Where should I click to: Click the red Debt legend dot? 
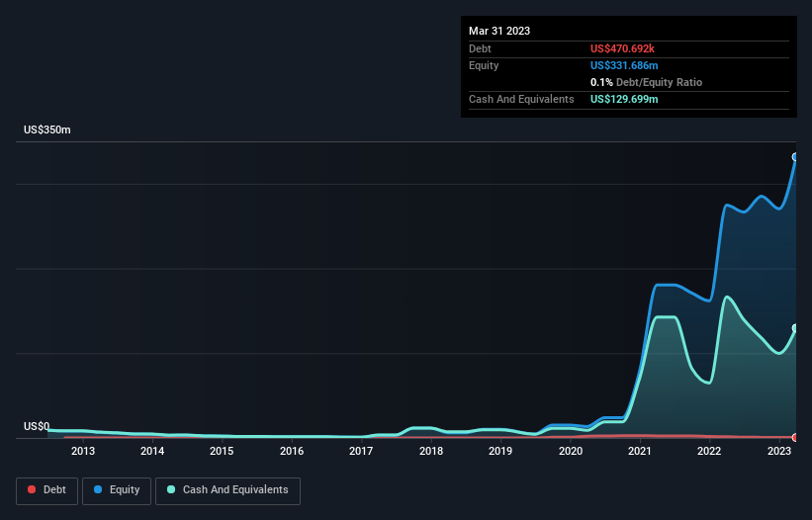click(32, 489)
